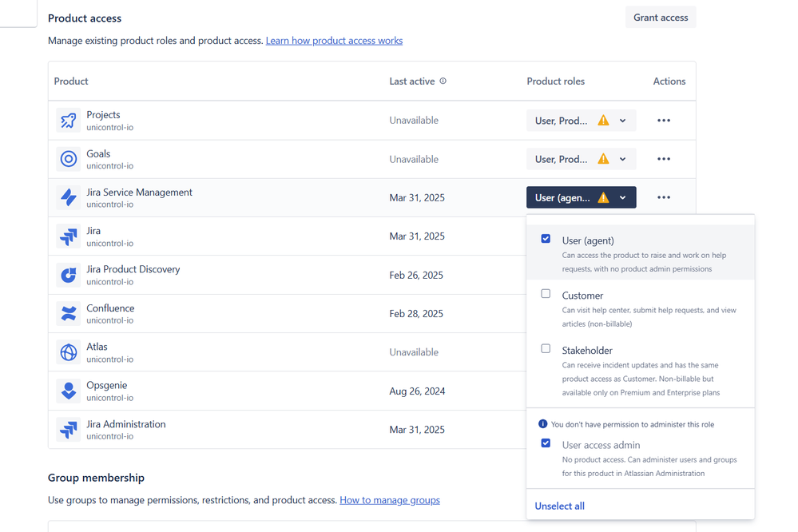798x532 pixels.
Task: Click the Jira Product Discovery icon
Action: (x=68, y=275)
